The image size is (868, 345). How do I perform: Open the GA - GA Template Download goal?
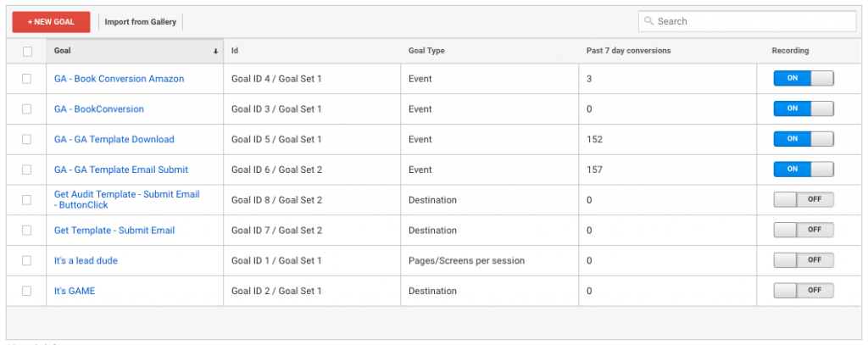coord(114,140)
